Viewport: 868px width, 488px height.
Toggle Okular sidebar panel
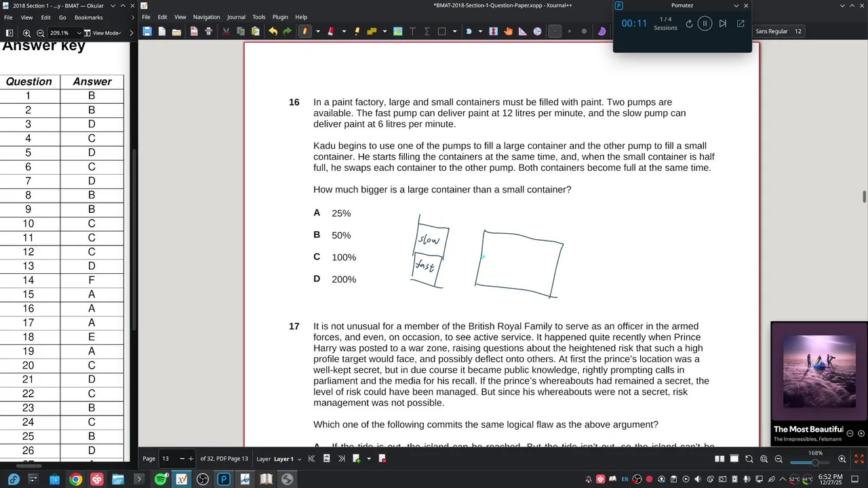pos(9,33)
